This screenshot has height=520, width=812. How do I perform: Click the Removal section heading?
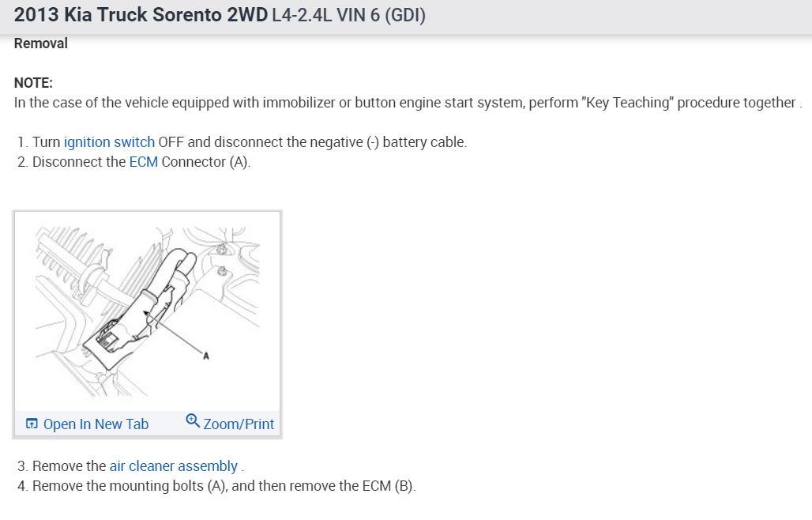41,43
